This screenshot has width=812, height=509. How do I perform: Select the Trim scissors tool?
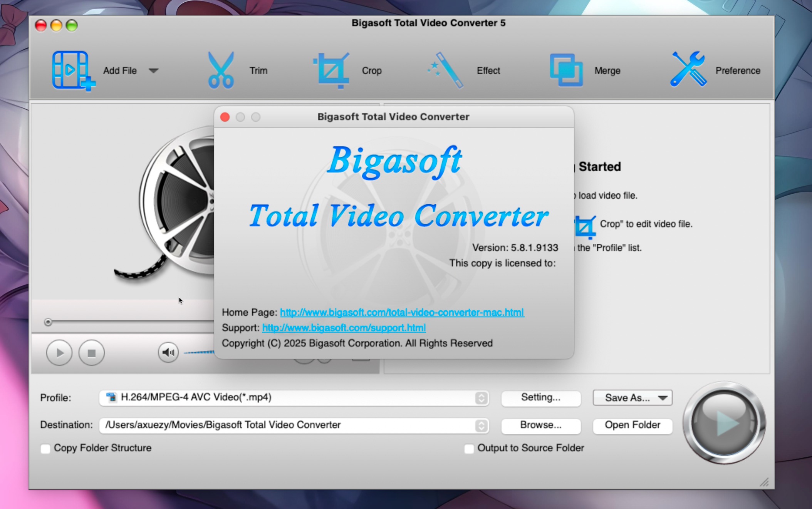[x=221, y=70]
